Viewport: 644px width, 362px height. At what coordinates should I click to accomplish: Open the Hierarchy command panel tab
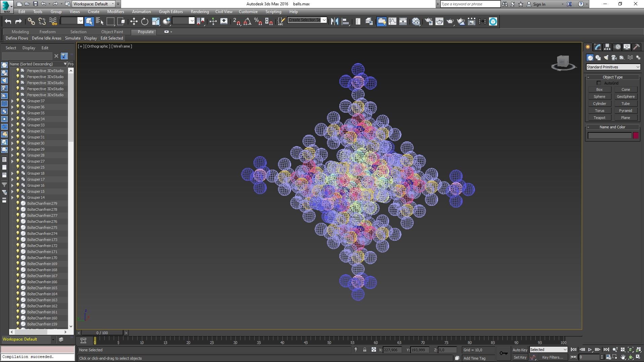pos(607,47)
